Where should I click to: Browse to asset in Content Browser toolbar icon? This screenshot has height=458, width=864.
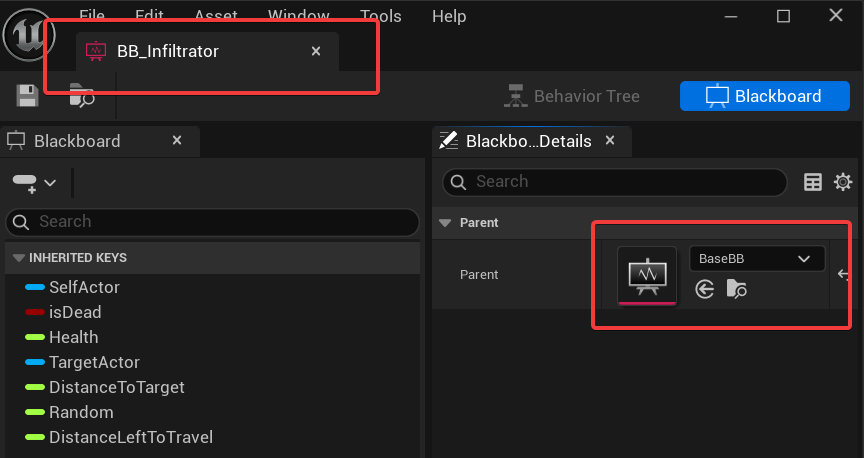tap(82, 96)
